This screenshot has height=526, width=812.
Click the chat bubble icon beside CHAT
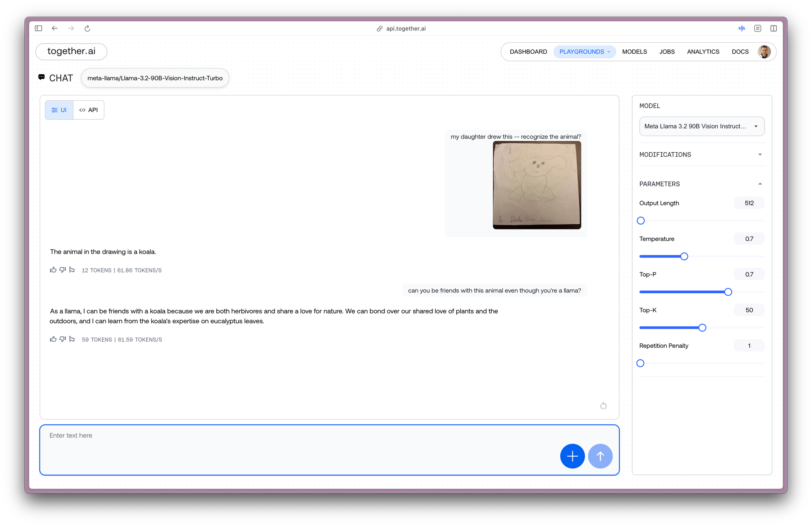pos(42,77)
